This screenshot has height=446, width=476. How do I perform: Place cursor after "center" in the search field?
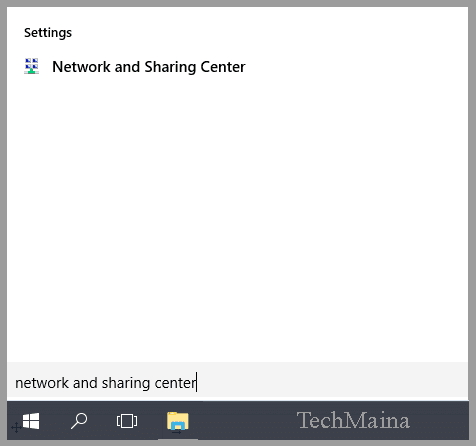(197, 383)
